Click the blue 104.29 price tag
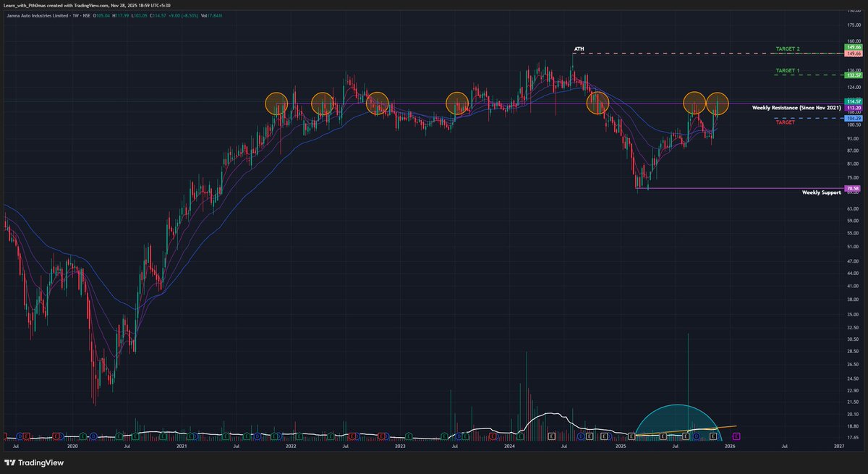Viewport: 868px width, 474px height. [x=854, y=118]
